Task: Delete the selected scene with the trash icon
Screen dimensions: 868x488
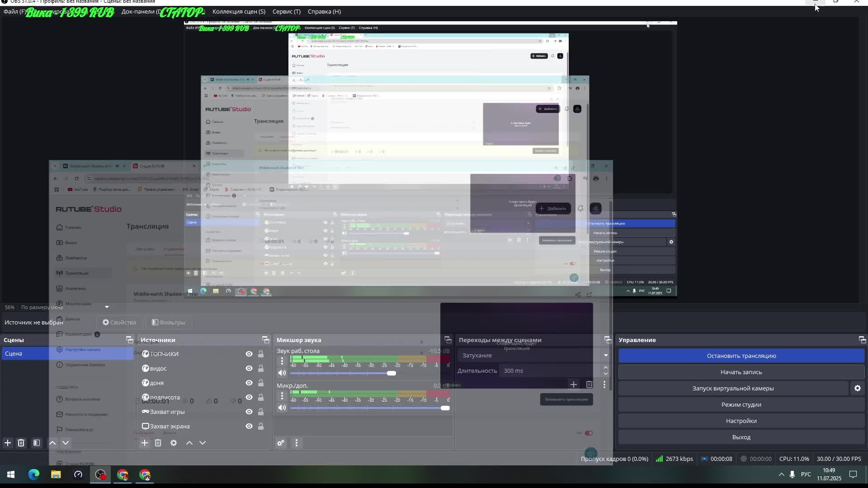Action: (21, 443)
